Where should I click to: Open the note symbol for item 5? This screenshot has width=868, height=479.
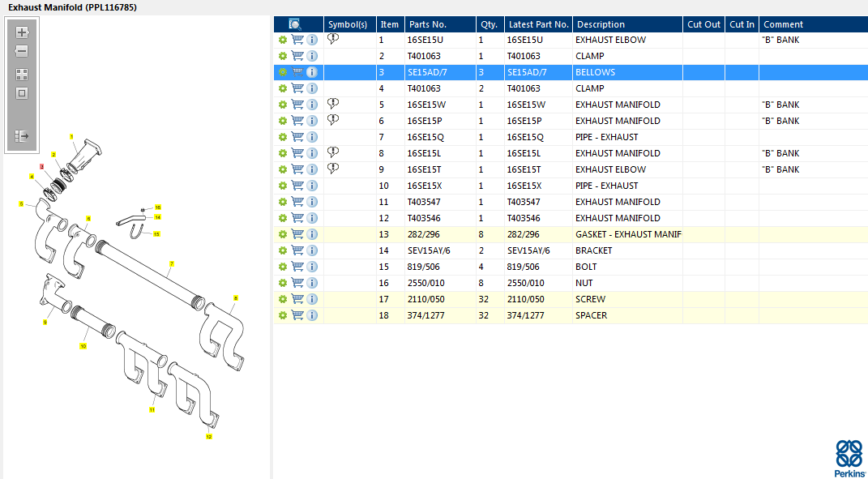tap(333, 105)
